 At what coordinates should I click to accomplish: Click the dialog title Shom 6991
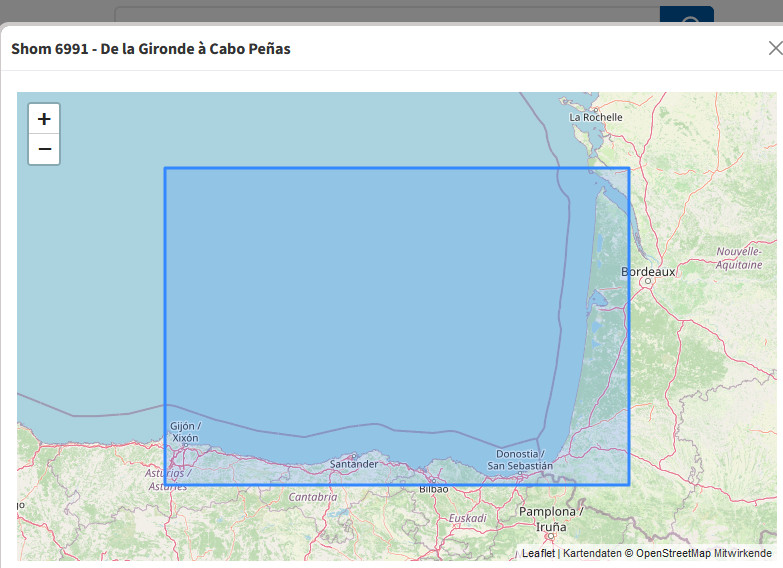[x=151, y=48]
